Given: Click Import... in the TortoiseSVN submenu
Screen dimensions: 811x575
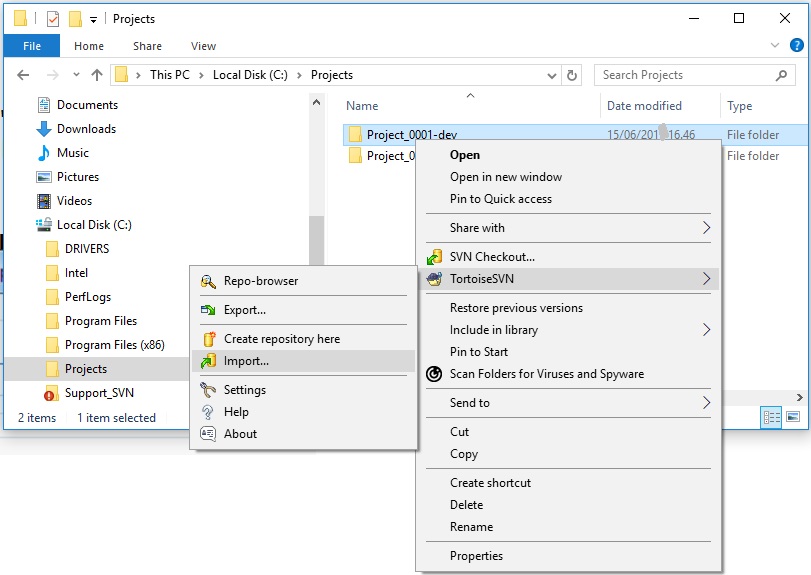Looking at the screenshot, I should click(304, 361).
